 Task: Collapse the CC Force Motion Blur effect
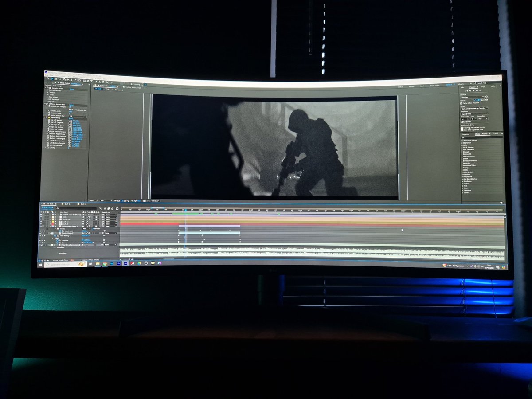(x=45, y=104)
